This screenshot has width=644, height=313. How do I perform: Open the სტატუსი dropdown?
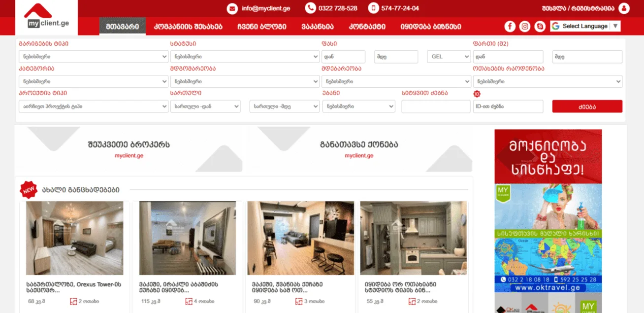point(245,57)
